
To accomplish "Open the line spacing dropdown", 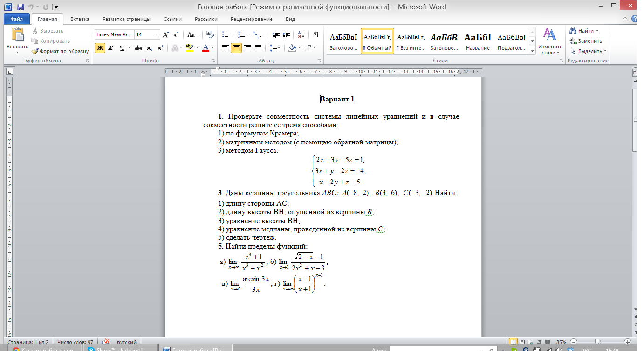I will point(275,47).
